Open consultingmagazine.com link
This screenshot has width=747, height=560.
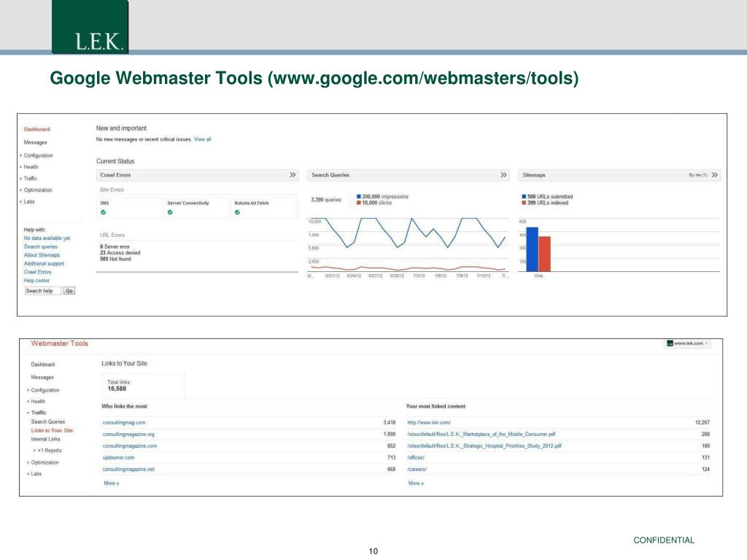point(130,446)
